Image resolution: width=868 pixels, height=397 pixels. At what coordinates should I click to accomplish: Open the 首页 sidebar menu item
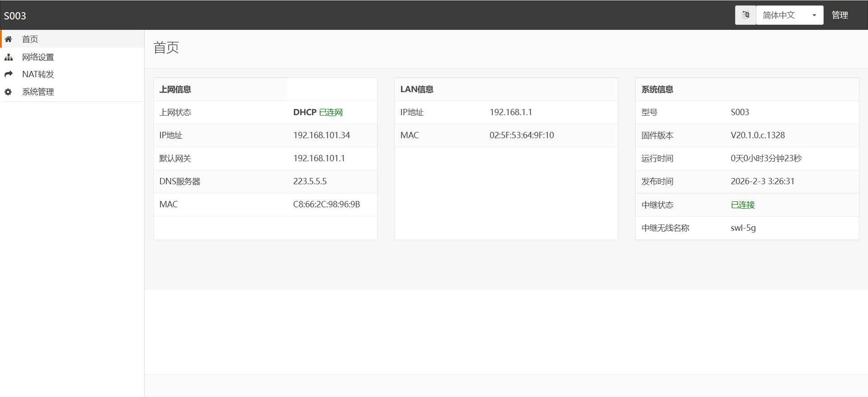point(30,39)
